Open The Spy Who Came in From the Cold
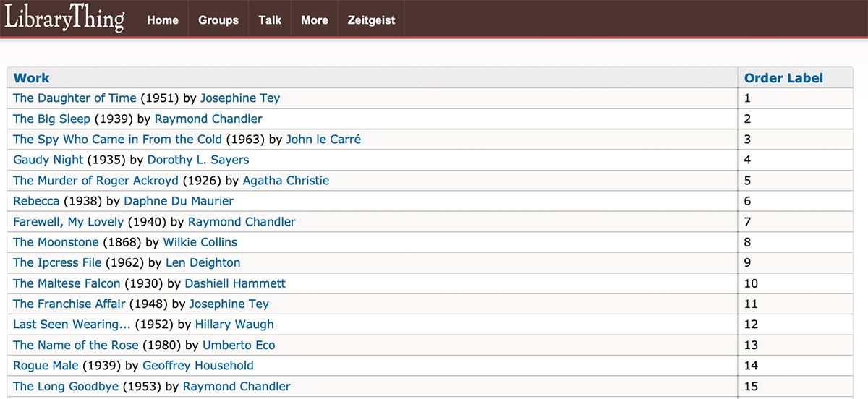The image size is (868, 399). click(x=118, y=140)
